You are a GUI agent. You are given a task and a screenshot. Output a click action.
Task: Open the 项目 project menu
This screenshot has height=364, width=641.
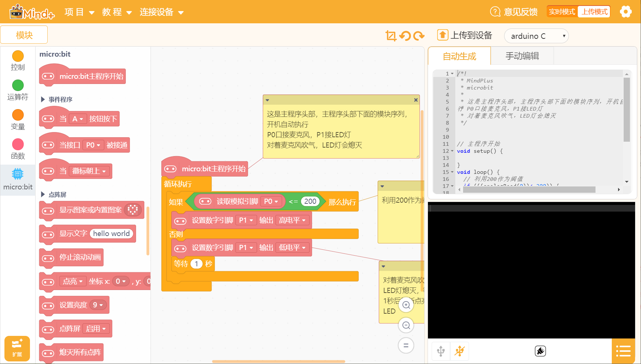point(79,12)
